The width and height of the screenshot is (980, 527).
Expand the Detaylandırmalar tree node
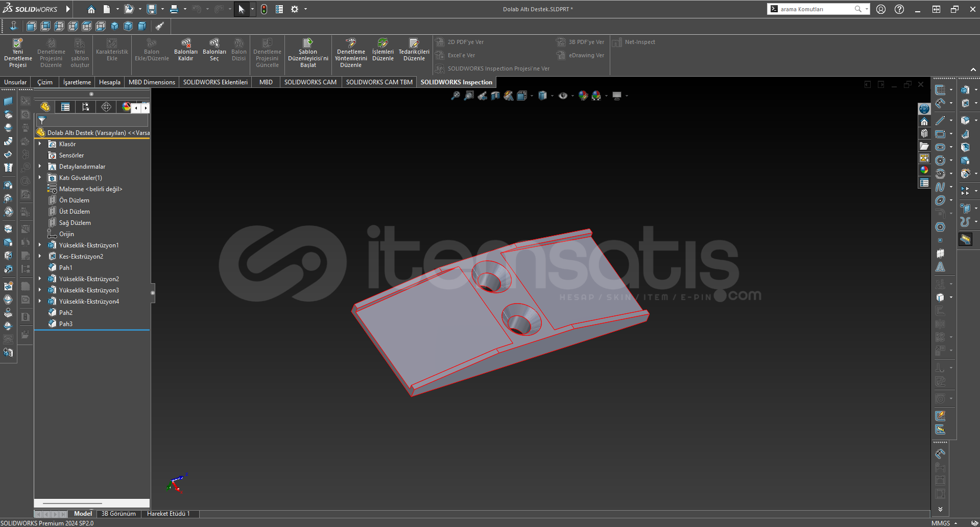(40, 167)
